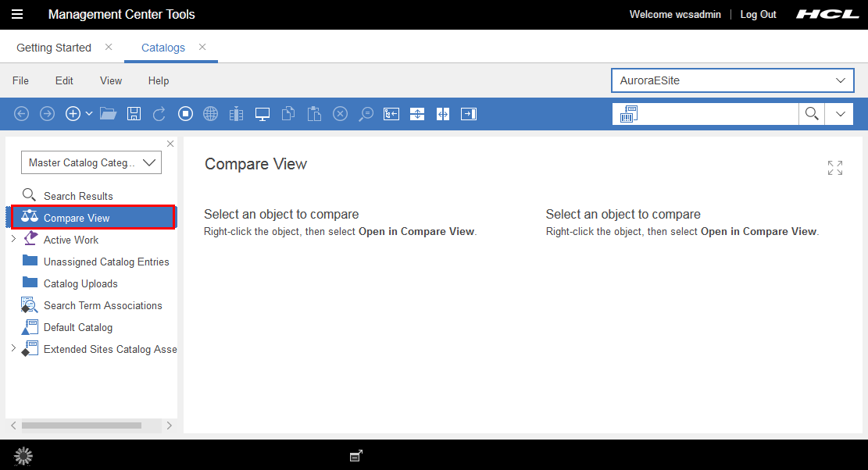Click the Delete circled-X toolbar icon
Screen dimensions: 868x470
(x=340, y=114)
